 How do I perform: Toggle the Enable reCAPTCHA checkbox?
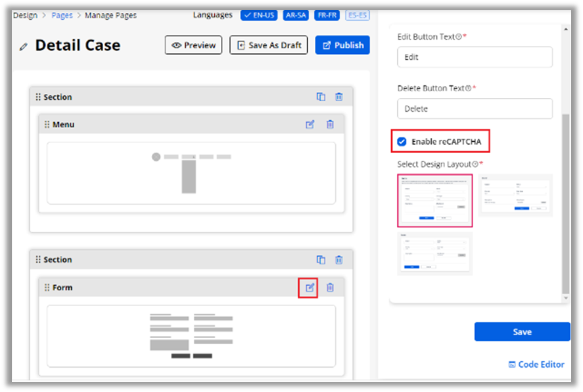402,141
